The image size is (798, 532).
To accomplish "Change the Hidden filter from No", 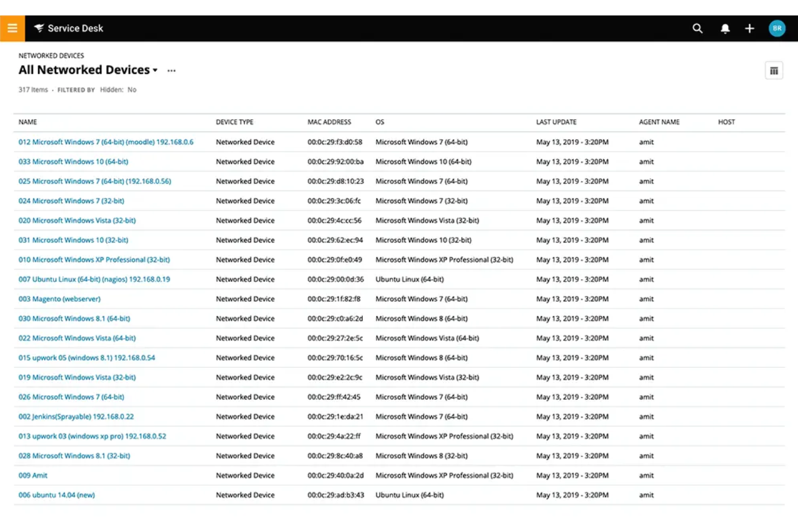I will [x=132, y=89].
